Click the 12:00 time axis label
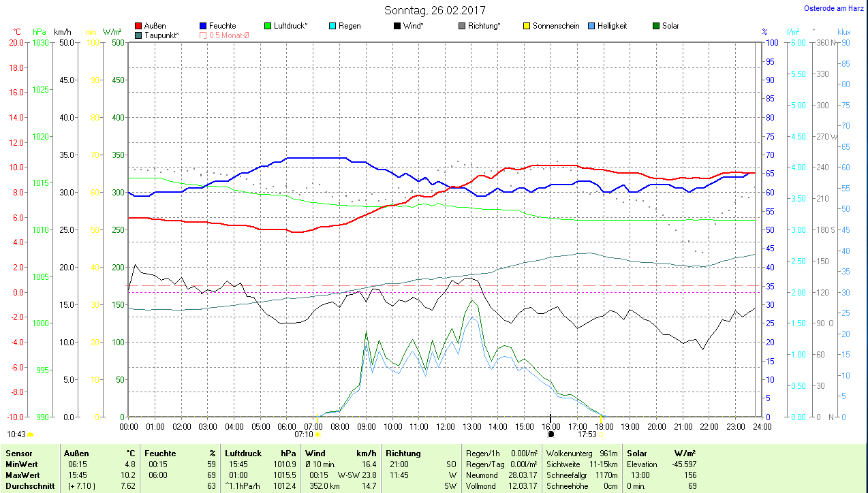868x493 pixels. [x=445, y=426]
